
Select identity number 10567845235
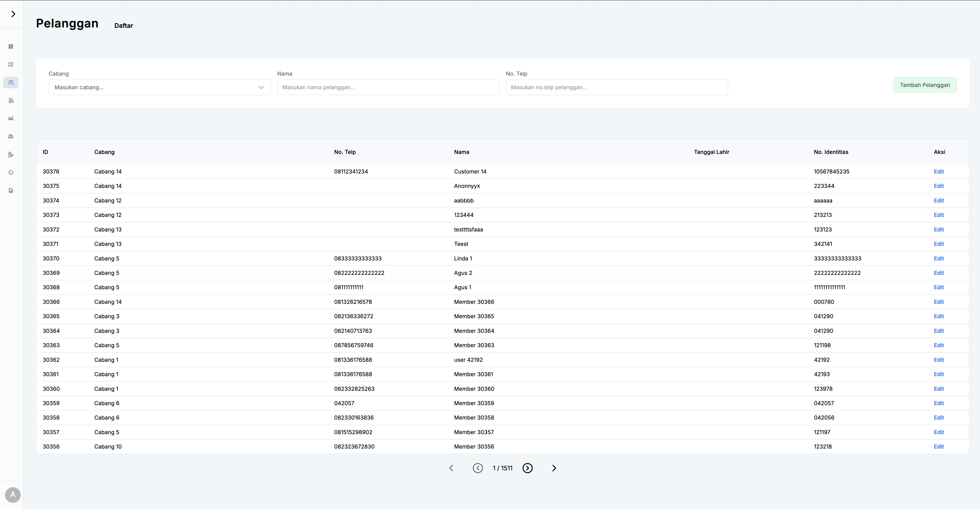click(x=831, y=172)
